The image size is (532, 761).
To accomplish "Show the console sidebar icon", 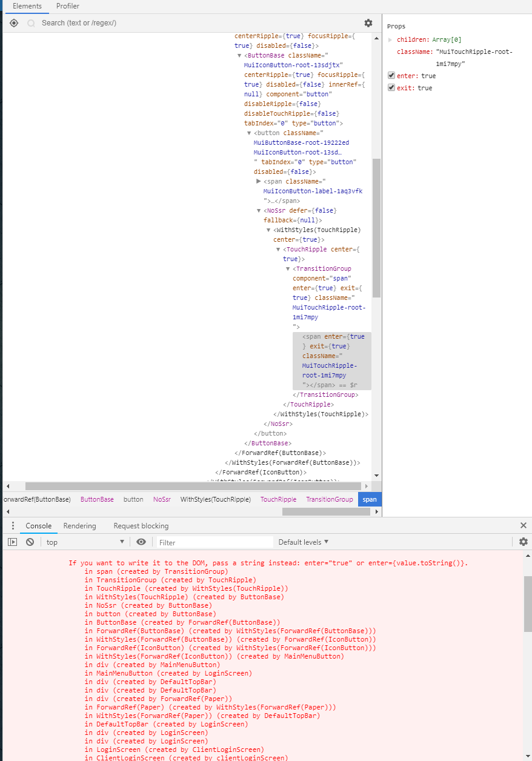I will (12, 542).
